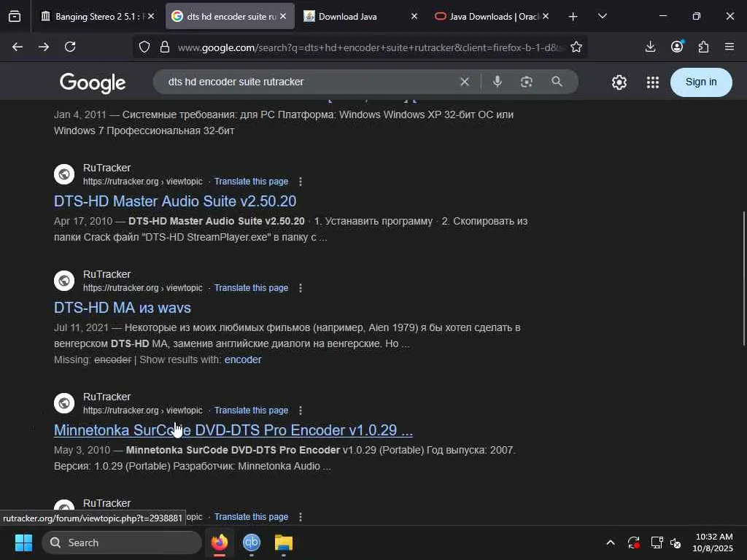Viewport: 747px width, 560px height.
Task: Open network status tray icon
Action: 657,542
